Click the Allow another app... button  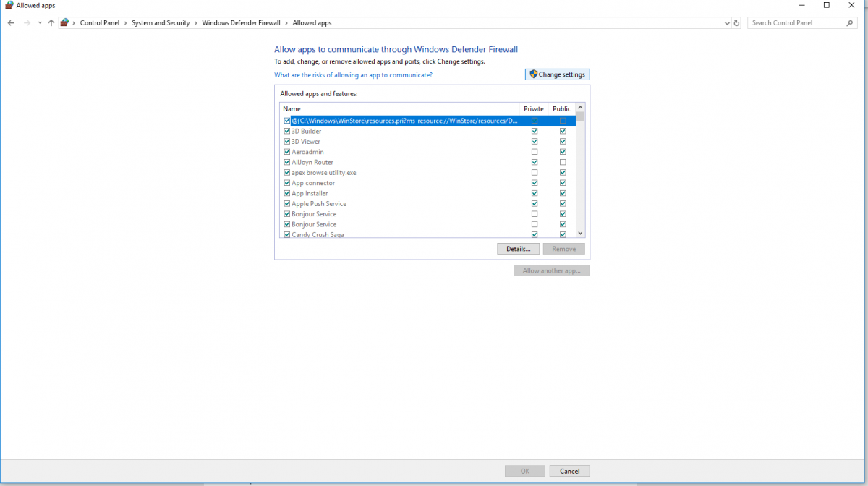pyautogui.click(x=552, y=270)
